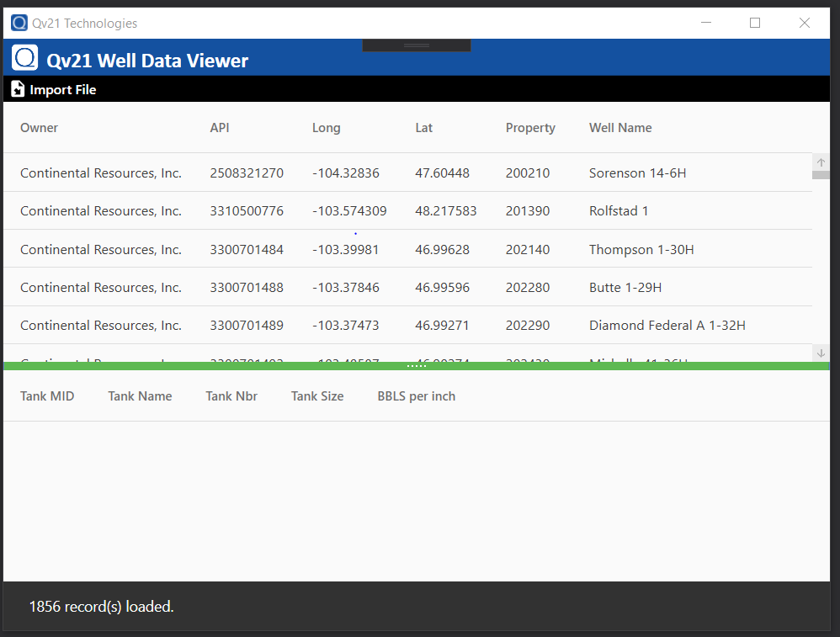Click the scrollbar up arrow
This screenshot has height=637, width=840.
pos(821,162)
